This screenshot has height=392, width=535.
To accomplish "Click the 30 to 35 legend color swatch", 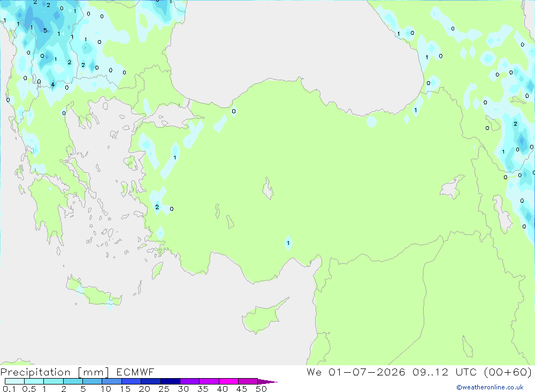I will [189, 381].
